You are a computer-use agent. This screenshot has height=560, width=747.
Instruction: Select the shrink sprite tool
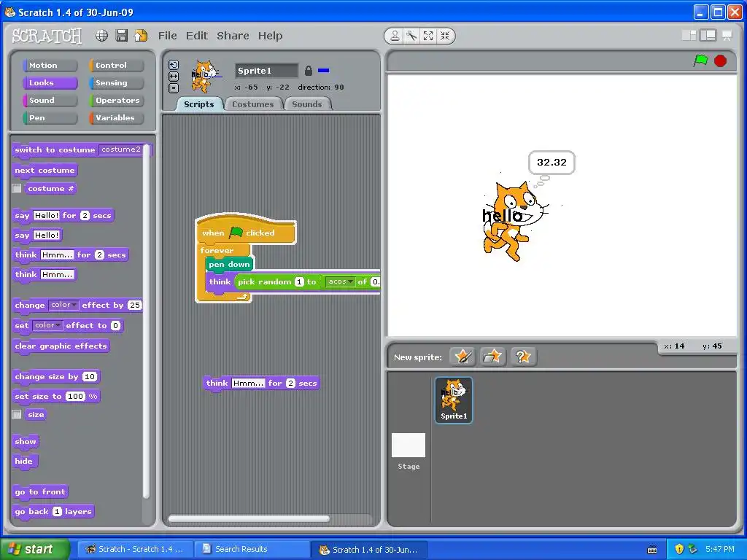(445, 36)
